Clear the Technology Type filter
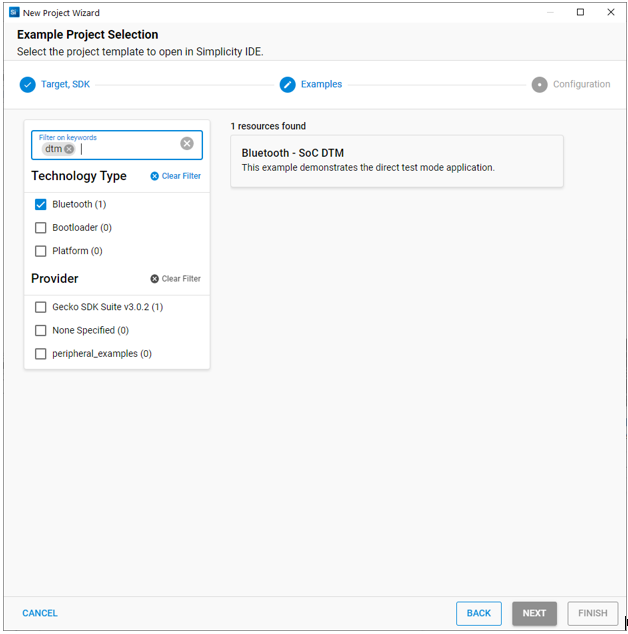This screenshot has height=634, width=628. [176, 176]
